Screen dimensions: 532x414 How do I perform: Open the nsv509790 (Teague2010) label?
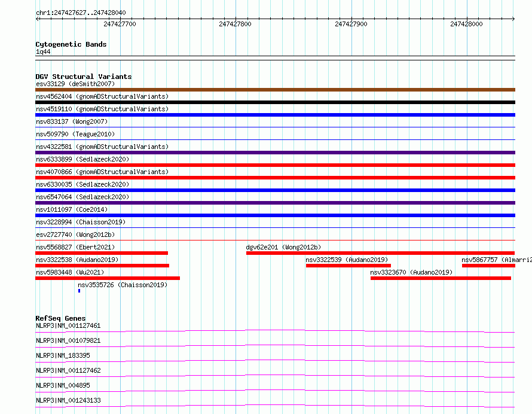click(x=75, y=134)
